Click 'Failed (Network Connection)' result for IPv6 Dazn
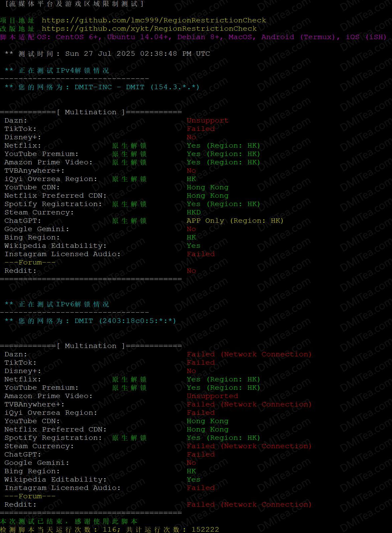This screenshot has height=533, width=392. (249, 354)
